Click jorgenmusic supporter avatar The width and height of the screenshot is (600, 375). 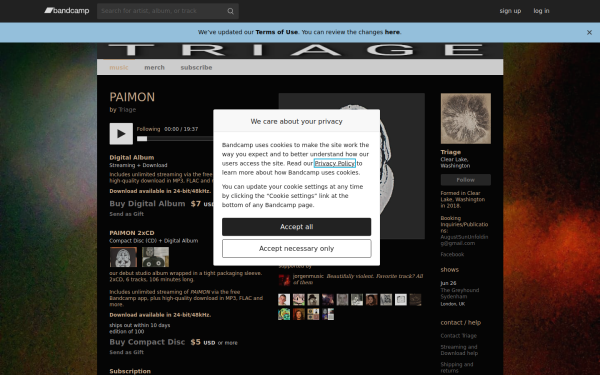284,280
